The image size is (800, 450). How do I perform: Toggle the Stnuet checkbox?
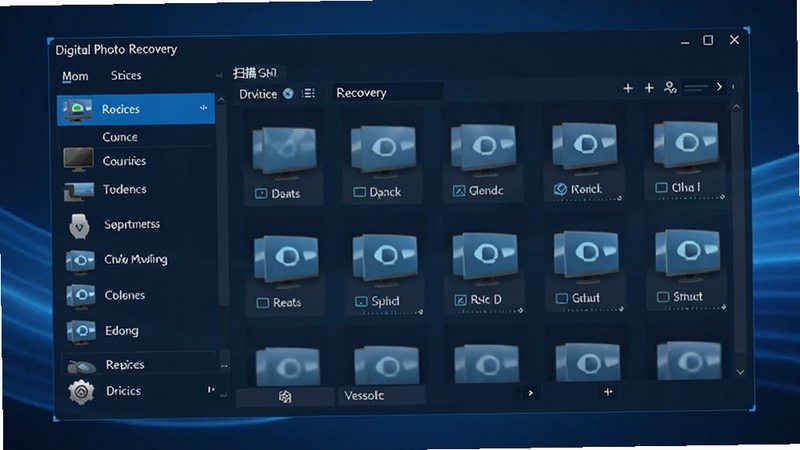(x=663, y=297)
